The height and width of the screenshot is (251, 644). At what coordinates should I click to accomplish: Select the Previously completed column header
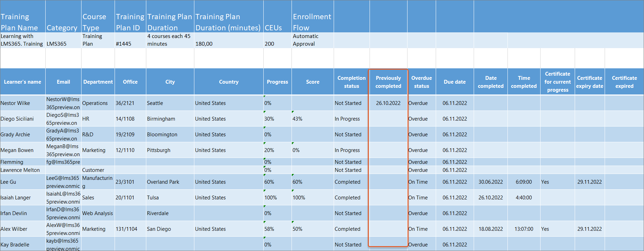(388, 82)
